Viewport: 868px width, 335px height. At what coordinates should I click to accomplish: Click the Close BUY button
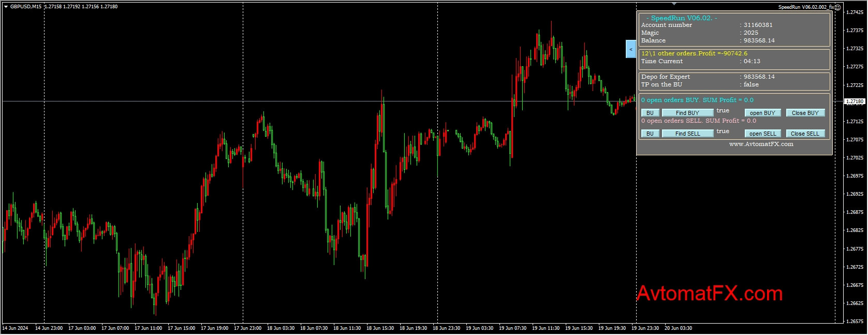(805, 113)
